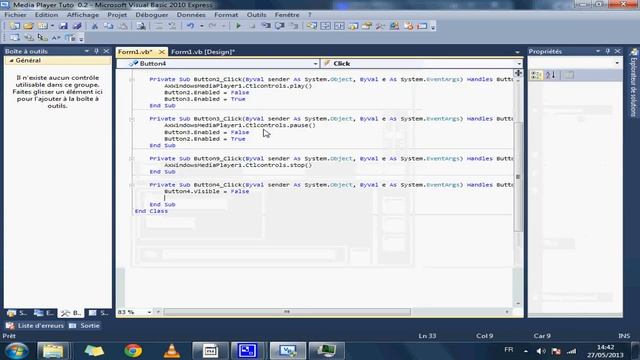Click the Save All toolbar icon
The height and width of the screenshot is (360, 640).
pyautogui.click(x=77, y=26)
